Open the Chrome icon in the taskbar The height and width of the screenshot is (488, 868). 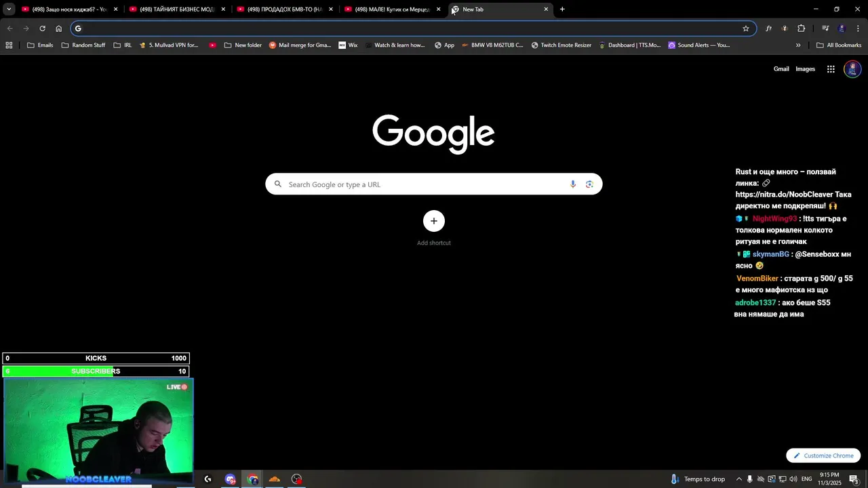253,479
